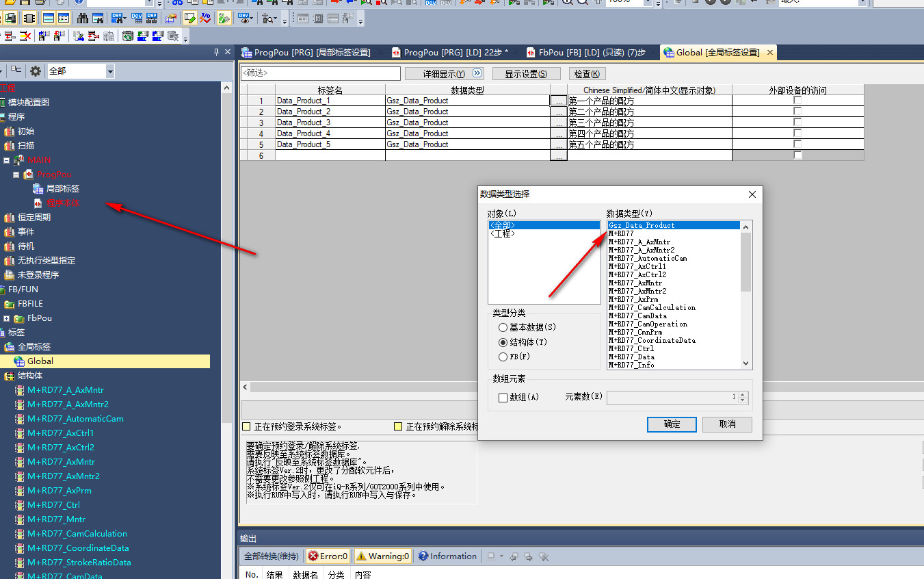The width and height of the screenshot is (924, 579).
Task: Expand the FbPou node under FB/FUN
Action: [7, 318]
